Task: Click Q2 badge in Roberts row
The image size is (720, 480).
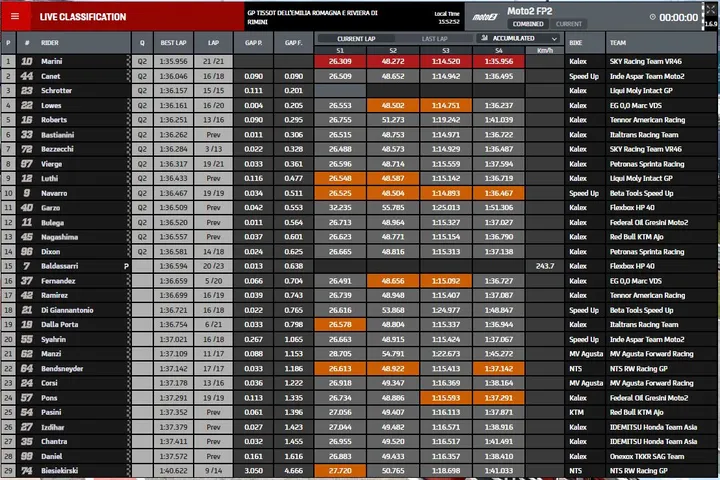Action: (x=142, y=120)
